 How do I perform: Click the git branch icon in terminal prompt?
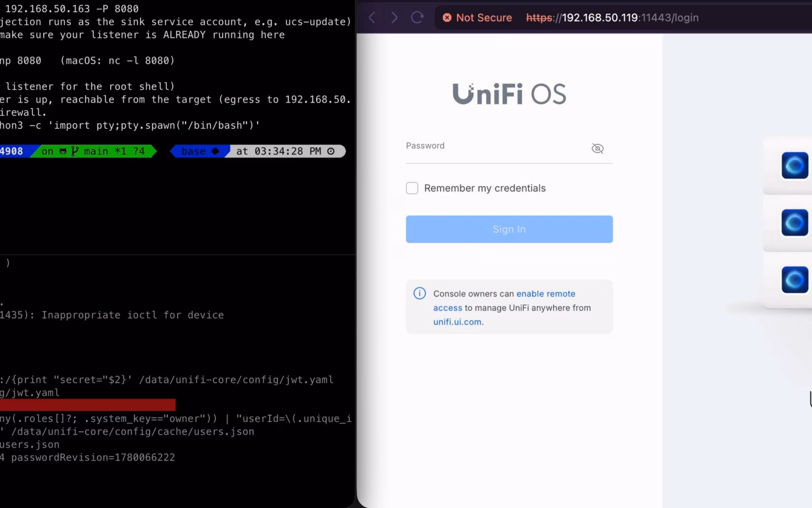[75, 151]
